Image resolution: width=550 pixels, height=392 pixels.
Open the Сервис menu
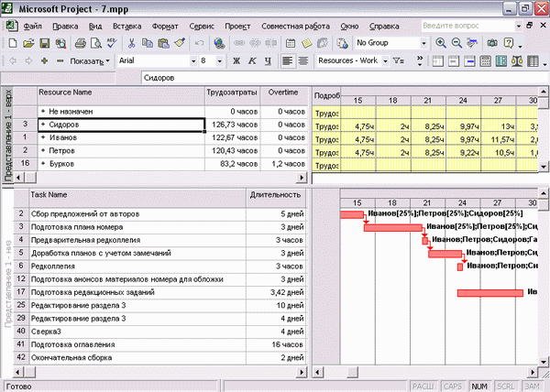tap(202, 27)
